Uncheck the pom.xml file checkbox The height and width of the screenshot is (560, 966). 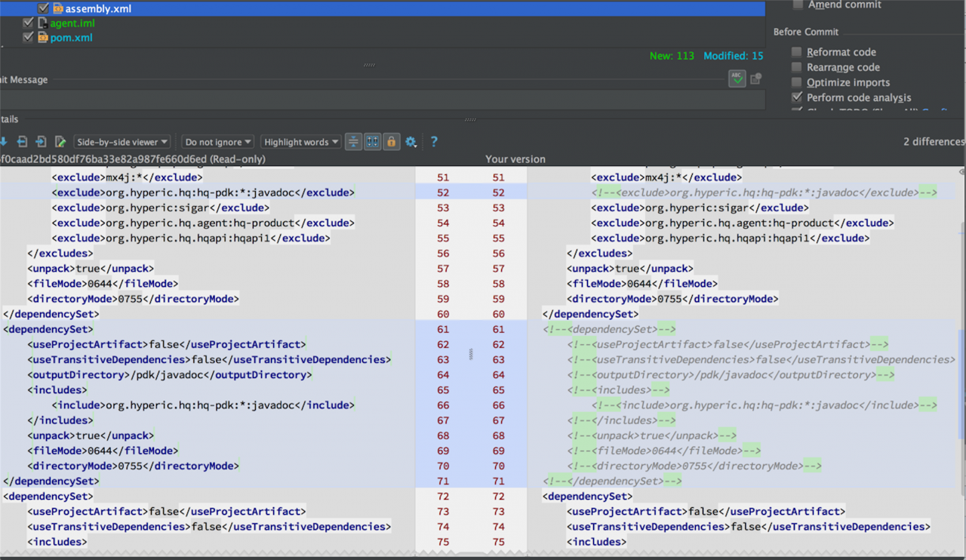(29, 37)
